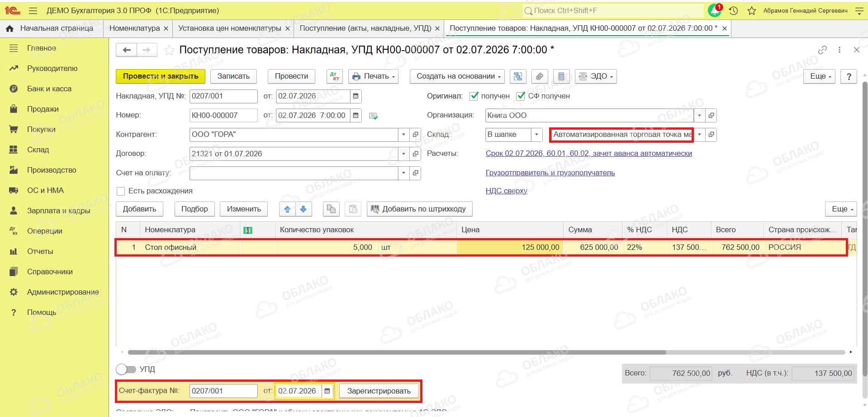Open the Покупки section in sidebar

coord(41,130)
